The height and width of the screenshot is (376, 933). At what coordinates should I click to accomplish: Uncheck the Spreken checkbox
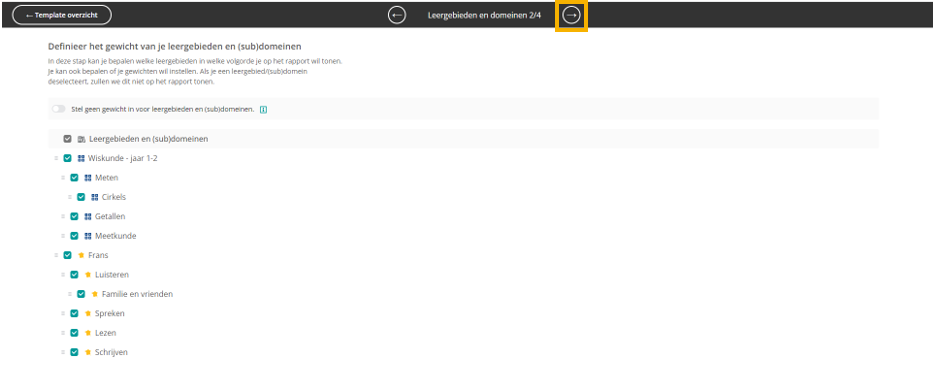74,314
